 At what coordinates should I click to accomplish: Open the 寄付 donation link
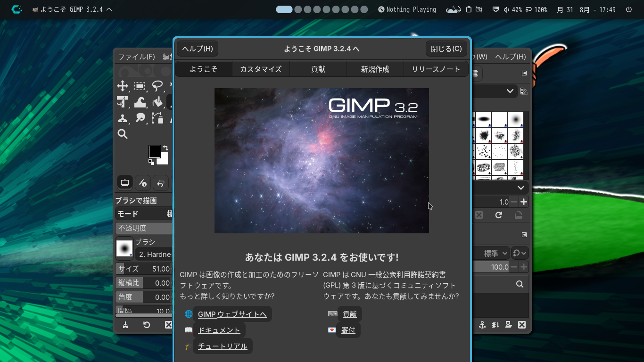(x=348, y=330)
